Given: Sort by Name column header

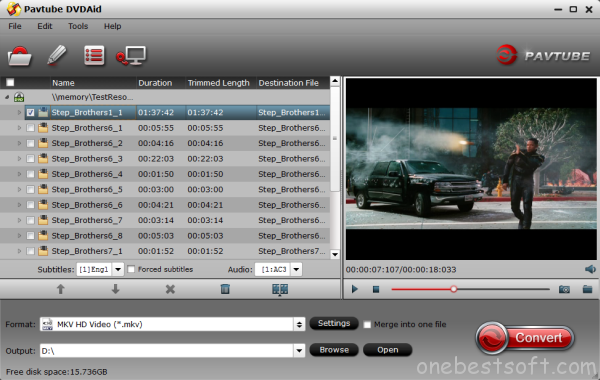Looking at the screenshot, I should click(93, 83).
